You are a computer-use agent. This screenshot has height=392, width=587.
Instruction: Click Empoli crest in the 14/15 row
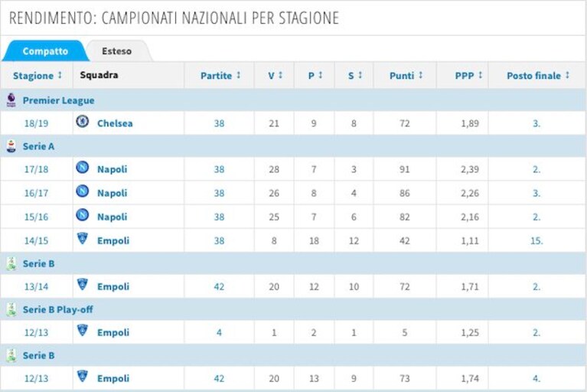[x=83, y=239]
